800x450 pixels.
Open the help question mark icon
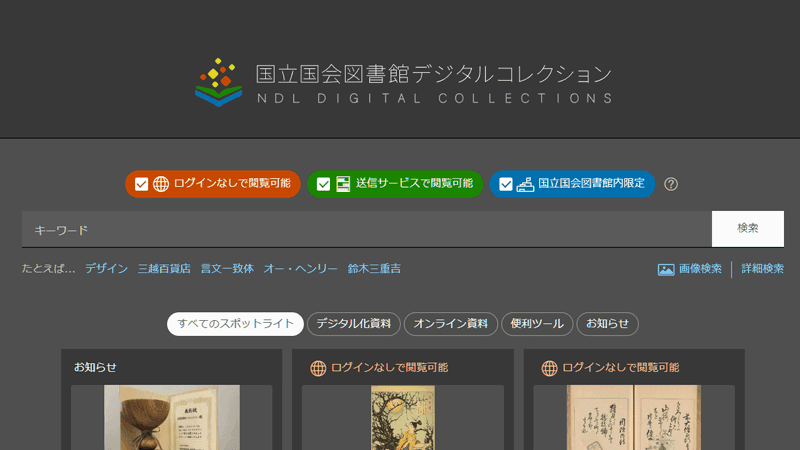(671, 184)
